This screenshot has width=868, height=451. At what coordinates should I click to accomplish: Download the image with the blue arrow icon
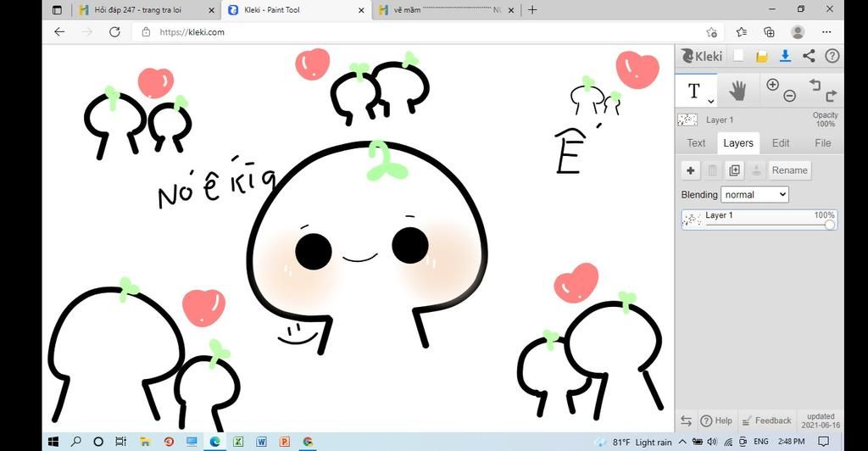tap(785, 56)
